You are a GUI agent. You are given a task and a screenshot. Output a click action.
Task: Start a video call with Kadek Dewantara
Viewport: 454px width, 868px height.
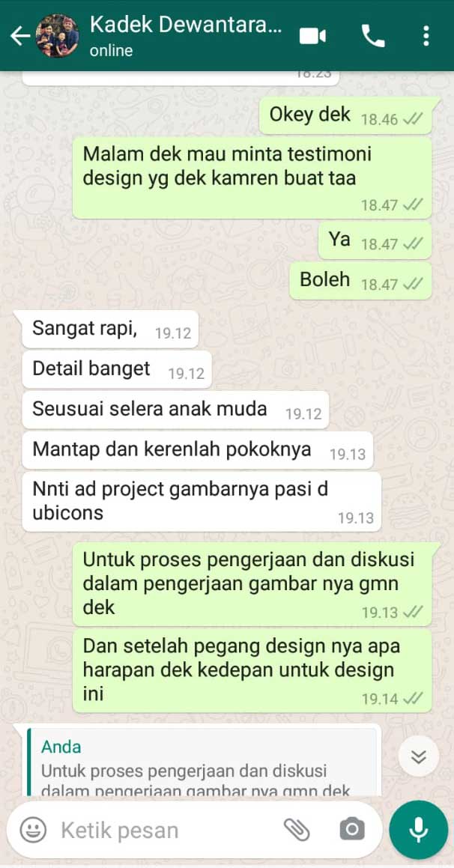[x=313, y=37]
